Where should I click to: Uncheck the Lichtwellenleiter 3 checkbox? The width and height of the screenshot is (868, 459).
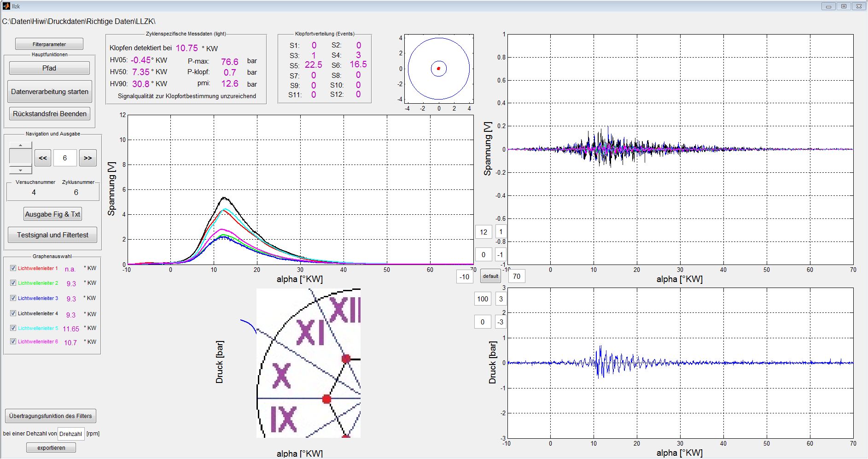(x=13, y=298)
